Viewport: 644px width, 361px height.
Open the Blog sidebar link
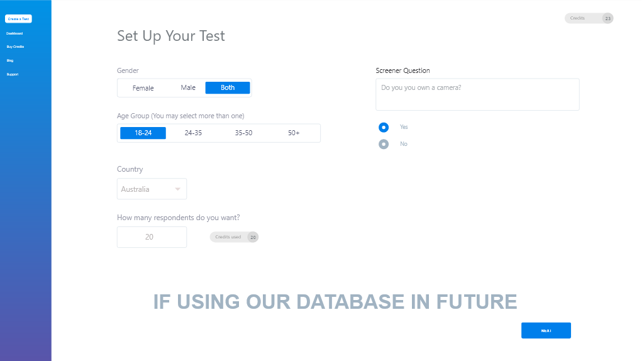coord(10,61)
